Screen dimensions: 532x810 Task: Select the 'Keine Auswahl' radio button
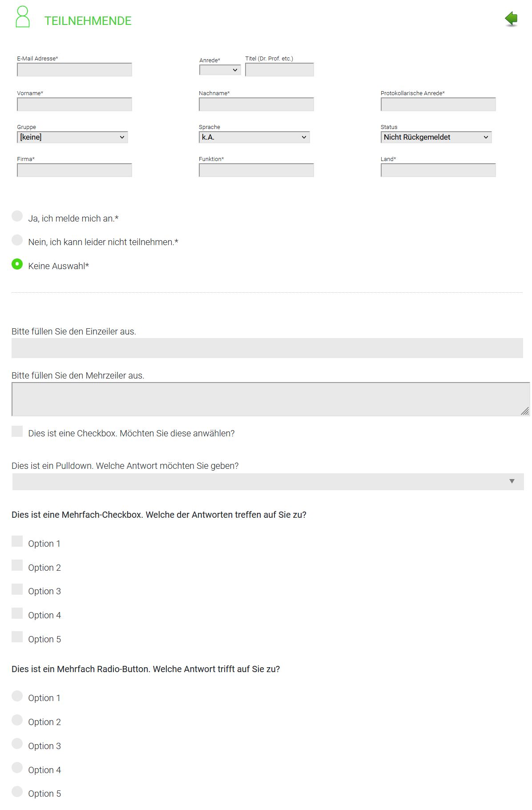(x=17, y=264)
